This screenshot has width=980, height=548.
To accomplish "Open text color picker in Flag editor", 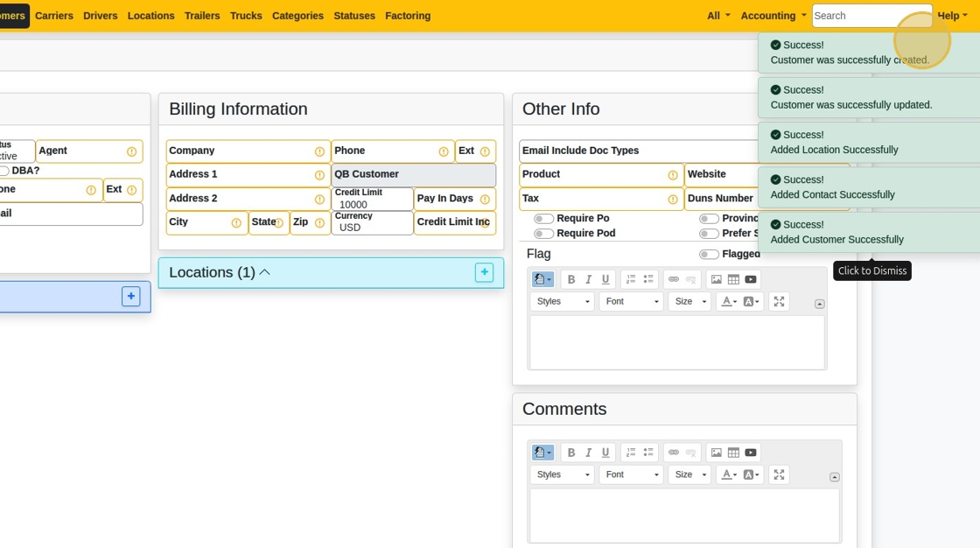I will tap(727, 302).
